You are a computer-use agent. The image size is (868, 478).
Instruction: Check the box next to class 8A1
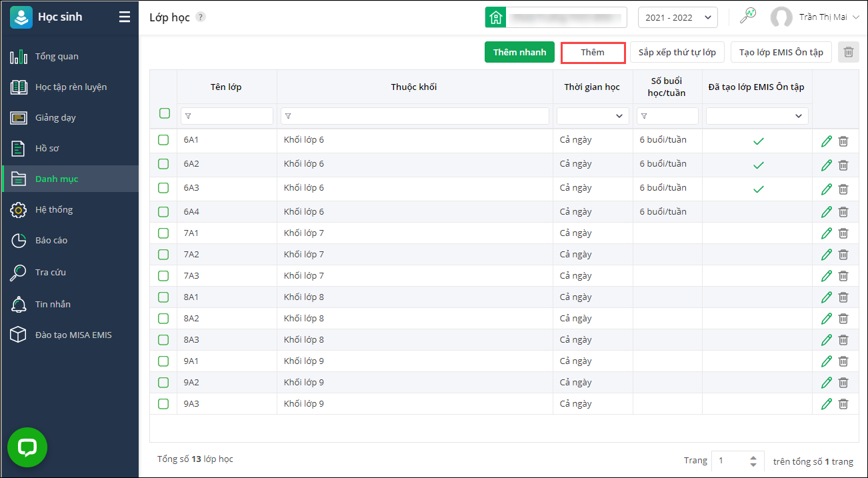(x=163, y=297)
